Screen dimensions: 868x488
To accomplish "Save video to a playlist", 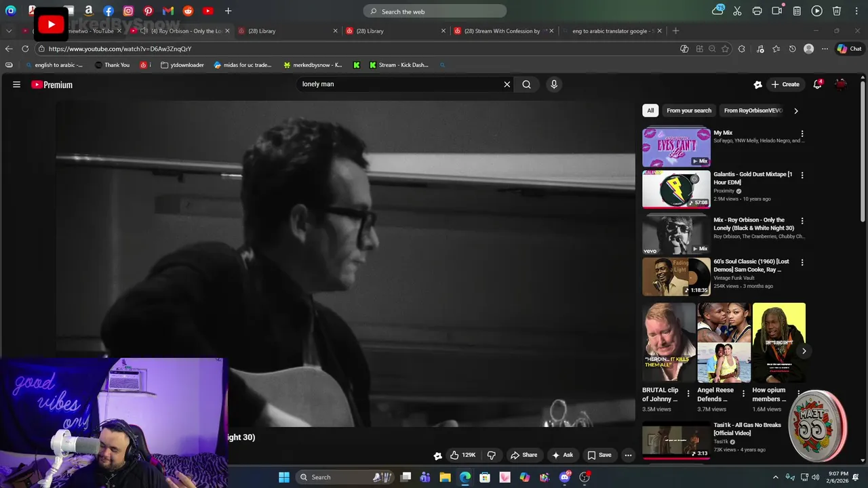I will point(599,455).
